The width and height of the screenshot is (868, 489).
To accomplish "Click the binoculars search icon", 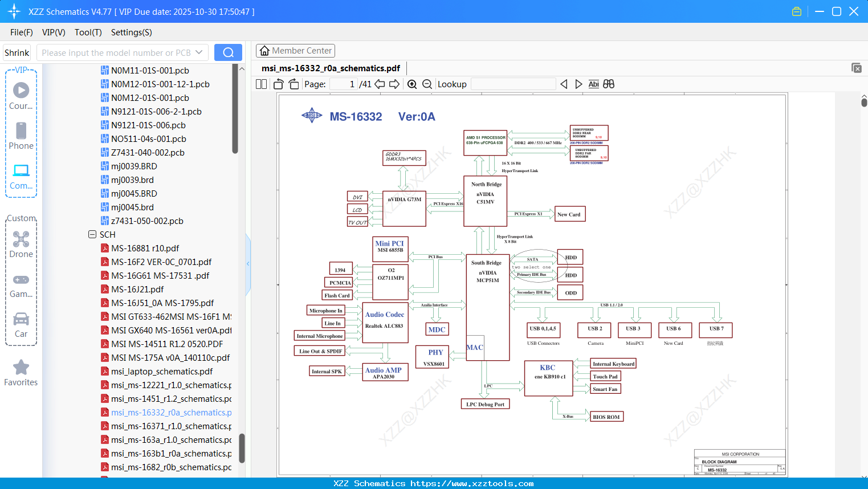I will [609, 84].
